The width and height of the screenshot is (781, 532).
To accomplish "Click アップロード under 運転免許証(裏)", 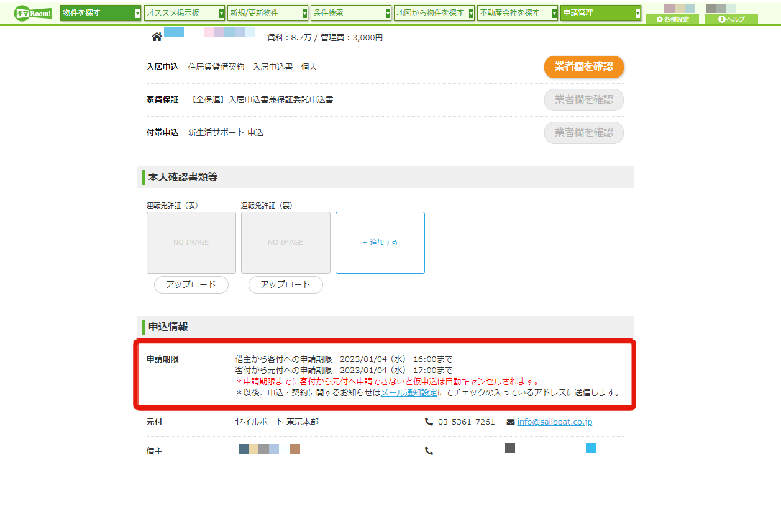I will point(286,285).
